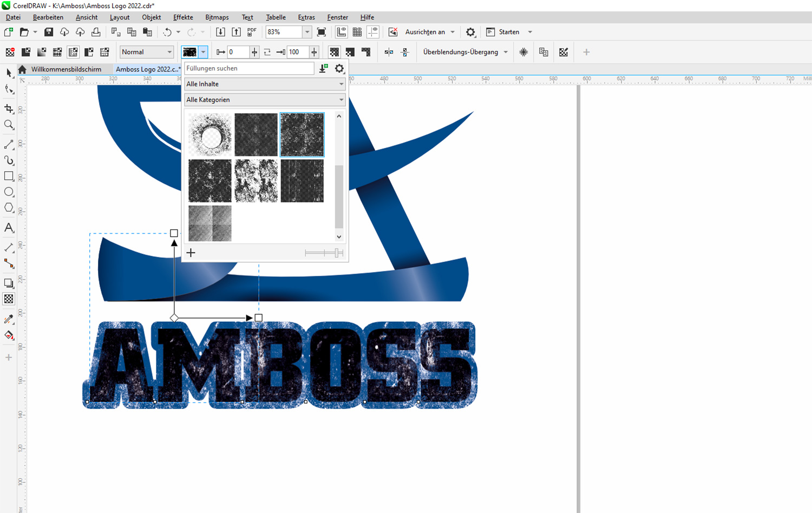Click the Publish to PDF icon
Screen dimensions: 812x513
pyautogui.click(x=252, y=32)
